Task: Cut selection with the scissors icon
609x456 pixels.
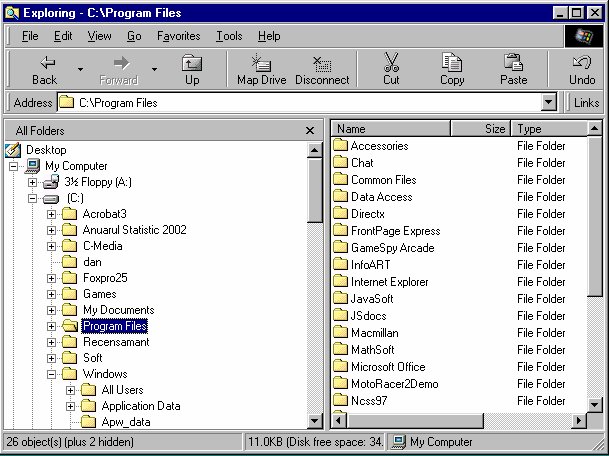Action: [x=391, y=63]
